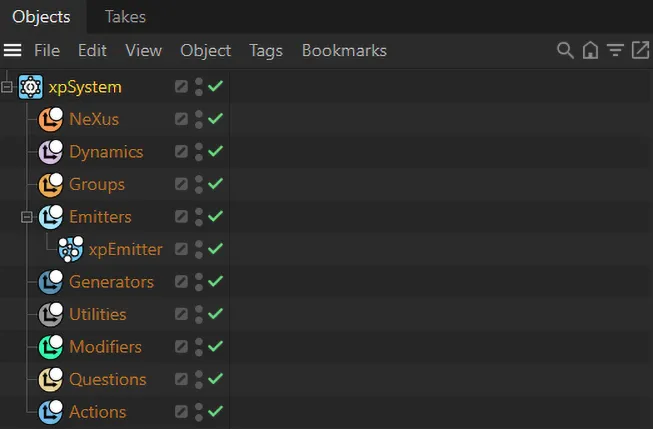Open the hamburger menu of Objects panel
The width and height of the screenshot is (653, 429).
(12, 50)
